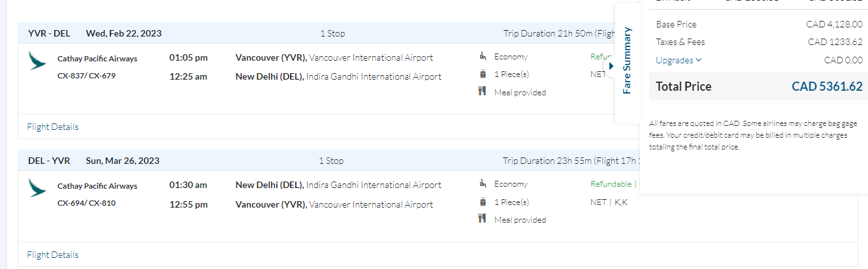Click the baggage icon on the YVR-DEL flight
Screen dimensions: 868x269
tap(483, 74)
